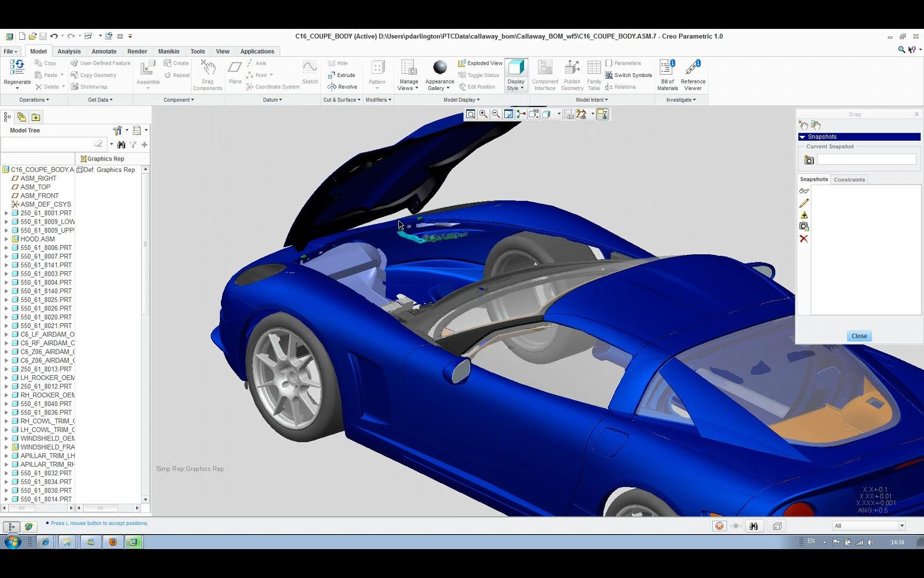Switch to the Analysis ribbon tab
Image resolution: width=924 pixels, height=578 pixels.
(x=69, y=51)
